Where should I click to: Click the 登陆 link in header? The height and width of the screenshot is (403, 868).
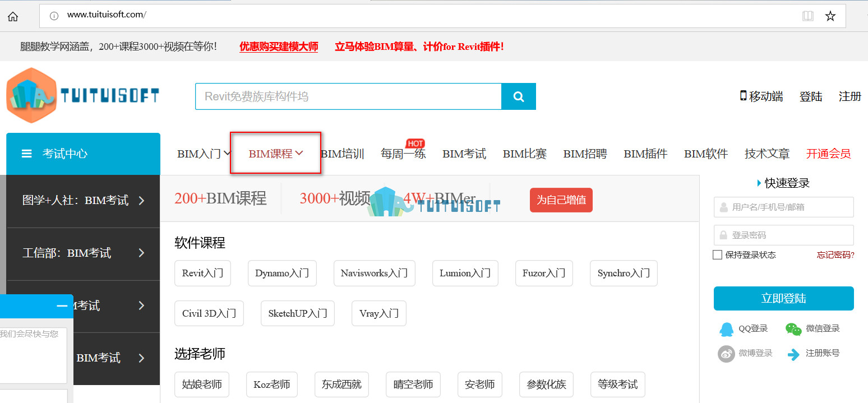coord(811,96)
